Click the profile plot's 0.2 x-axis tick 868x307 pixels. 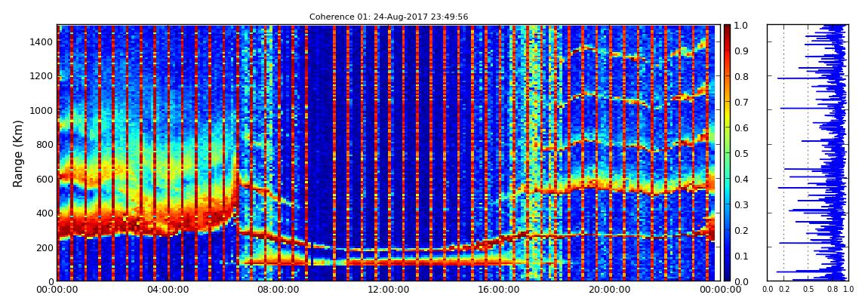coord(784,290)
